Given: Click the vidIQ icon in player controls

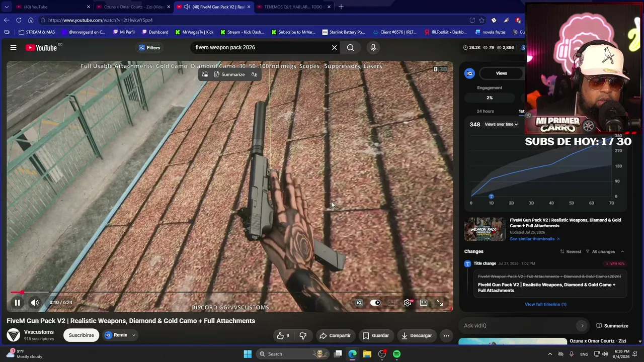Looking at the screenshot, I should [x=359, y=303].
